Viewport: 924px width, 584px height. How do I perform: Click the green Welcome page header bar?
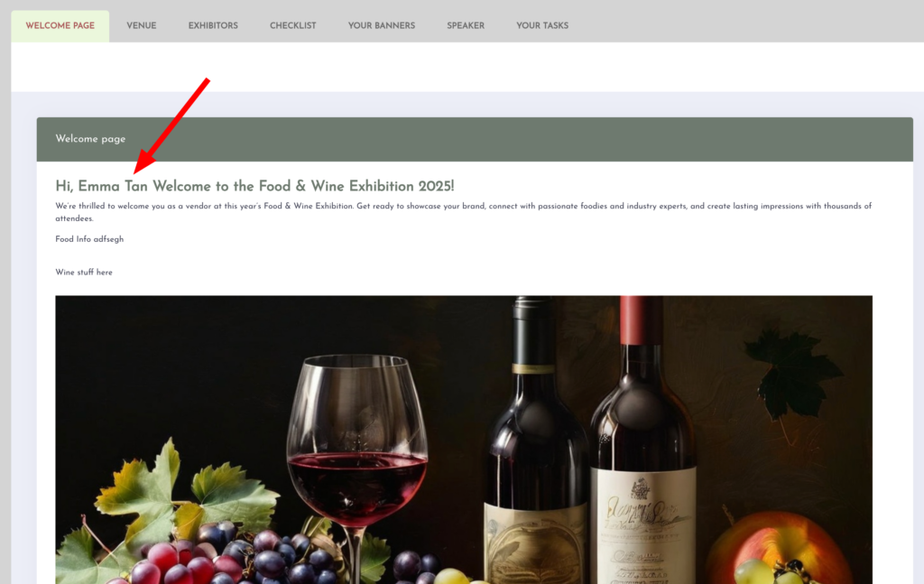pos(475,139)
